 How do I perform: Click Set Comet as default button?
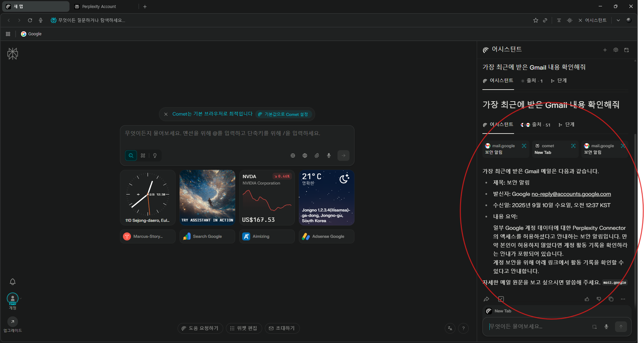tap(284, 114)
